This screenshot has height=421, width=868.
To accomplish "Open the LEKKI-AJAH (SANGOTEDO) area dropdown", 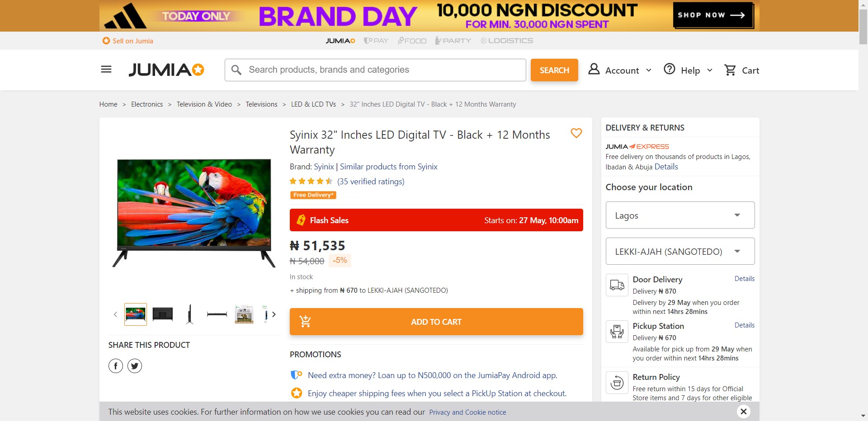I will pos(680,251).
